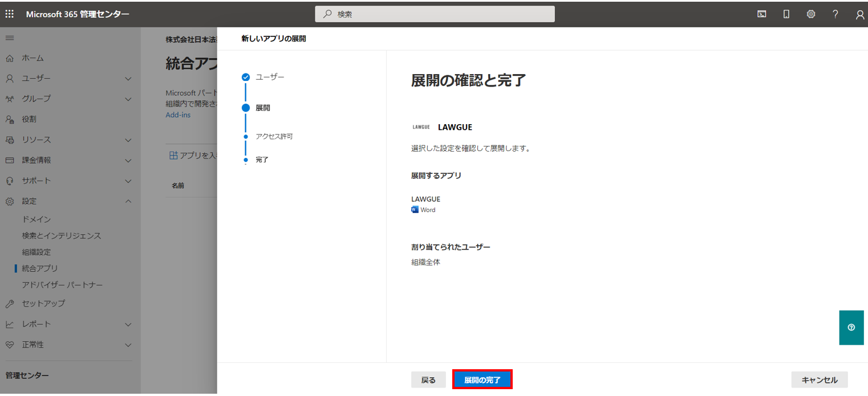Open ドメイン under settings
868x396 pixels.
click(x=36, y=219)
